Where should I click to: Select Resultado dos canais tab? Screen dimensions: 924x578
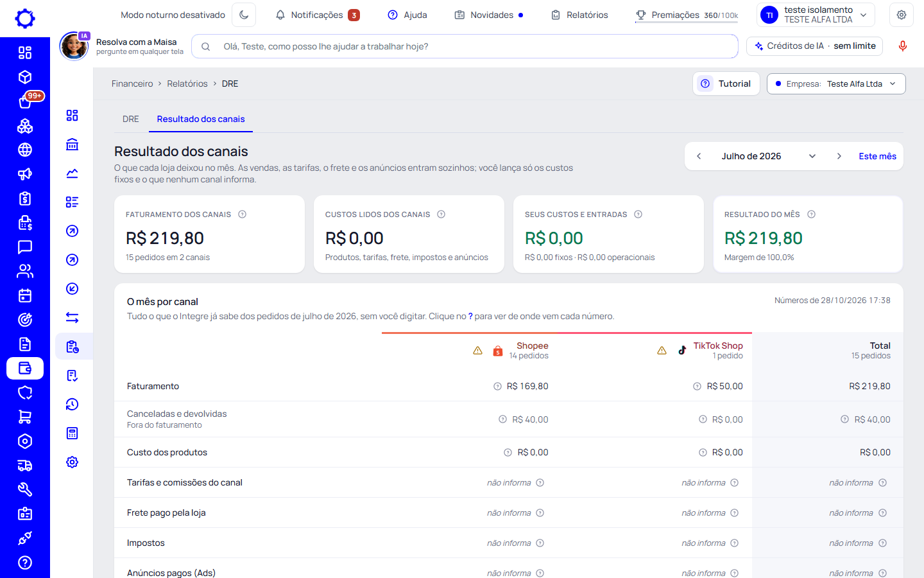(x=201, y=119)
